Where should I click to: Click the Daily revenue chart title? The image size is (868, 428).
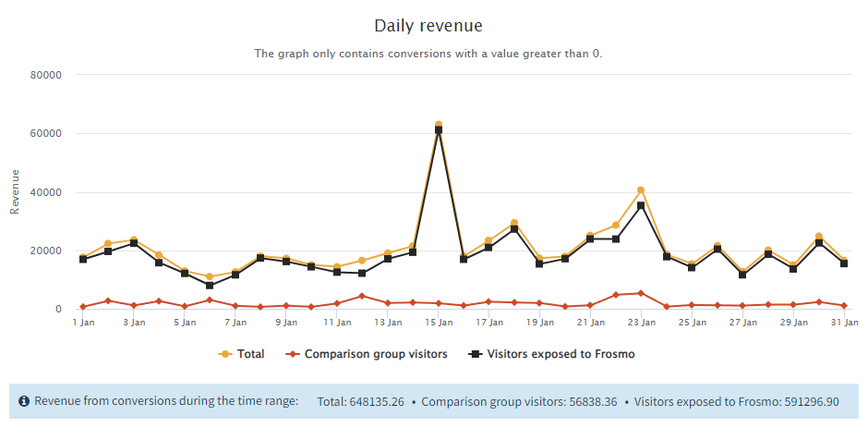click(x=428, y=25)
